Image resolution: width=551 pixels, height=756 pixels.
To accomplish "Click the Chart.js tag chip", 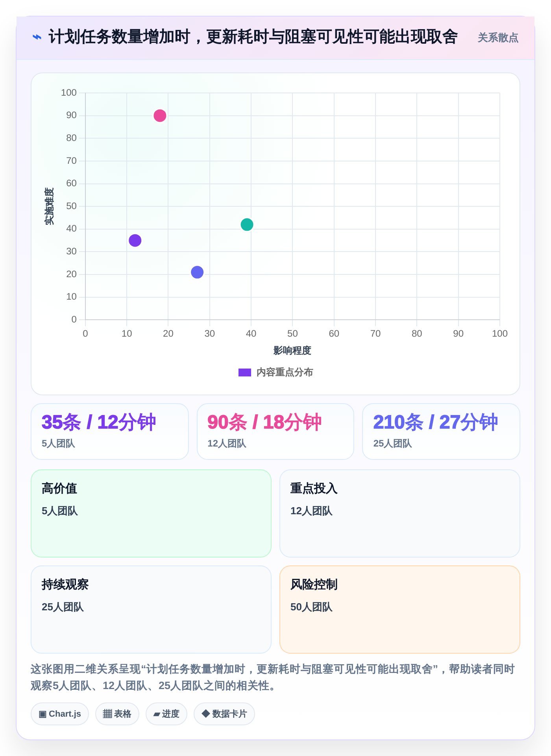I will click(x=60, y=714).
